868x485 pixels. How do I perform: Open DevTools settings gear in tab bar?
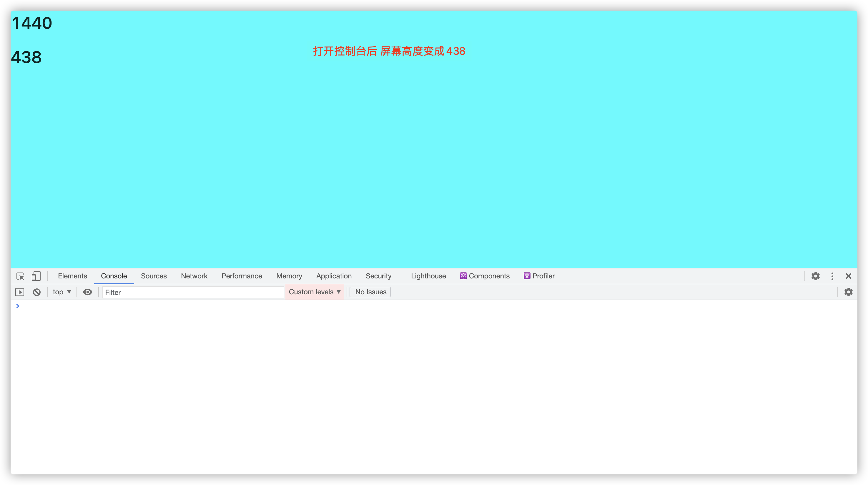tap(815, 276)
